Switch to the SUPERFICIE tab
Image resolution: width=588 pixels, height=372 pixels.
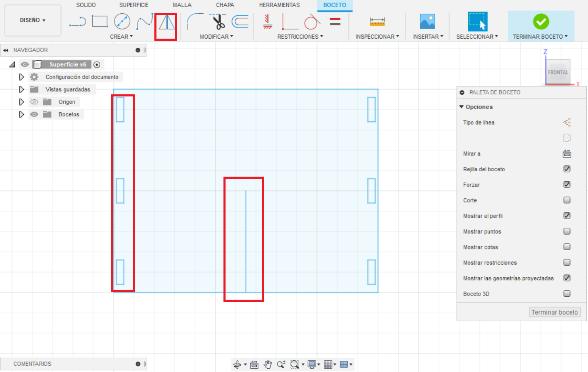pyautogui.click(x=134, y=5)
